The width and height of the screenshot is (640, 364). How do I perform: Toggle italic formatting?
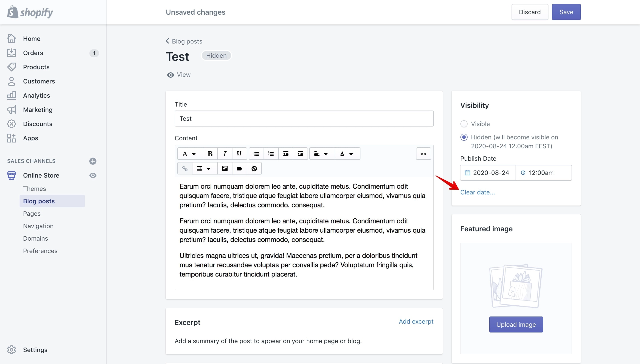[224, 154]
